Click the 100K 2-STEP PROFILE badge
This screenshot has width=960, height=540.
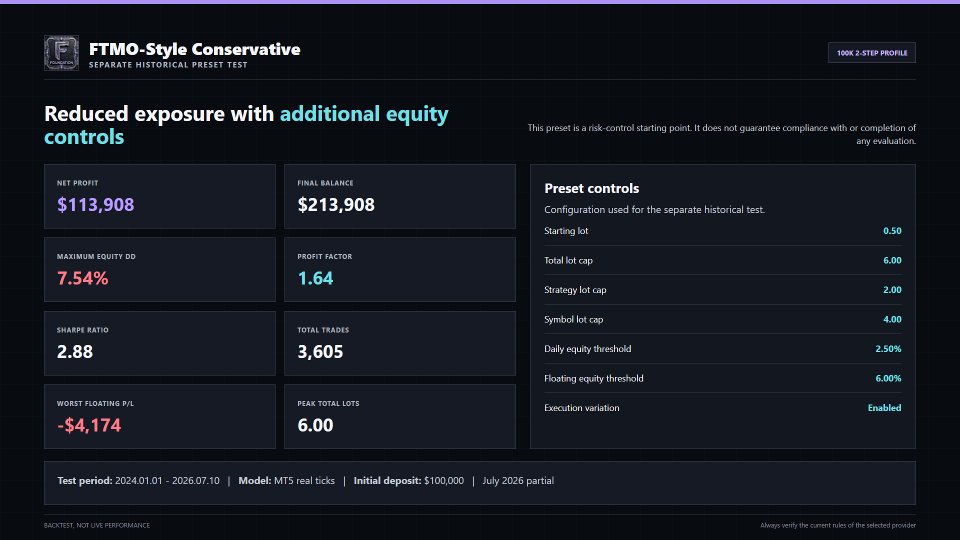(872, 53)
